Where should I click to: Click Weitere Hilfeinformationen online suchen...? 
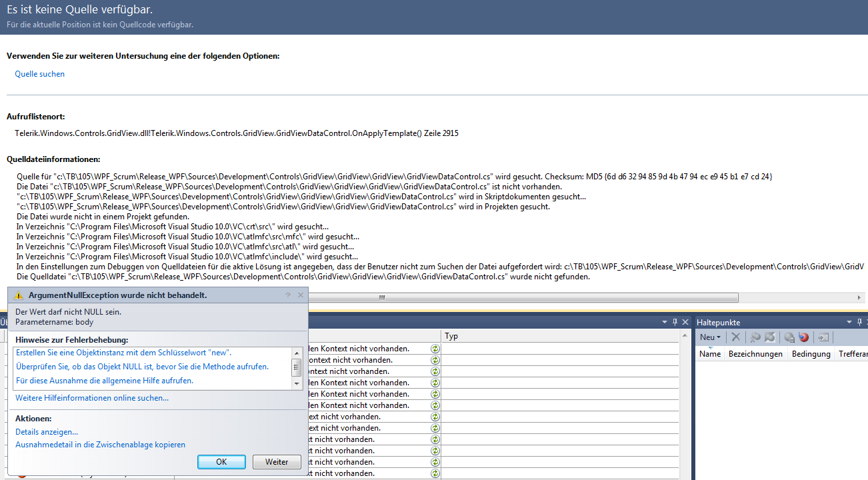[92, 398]
